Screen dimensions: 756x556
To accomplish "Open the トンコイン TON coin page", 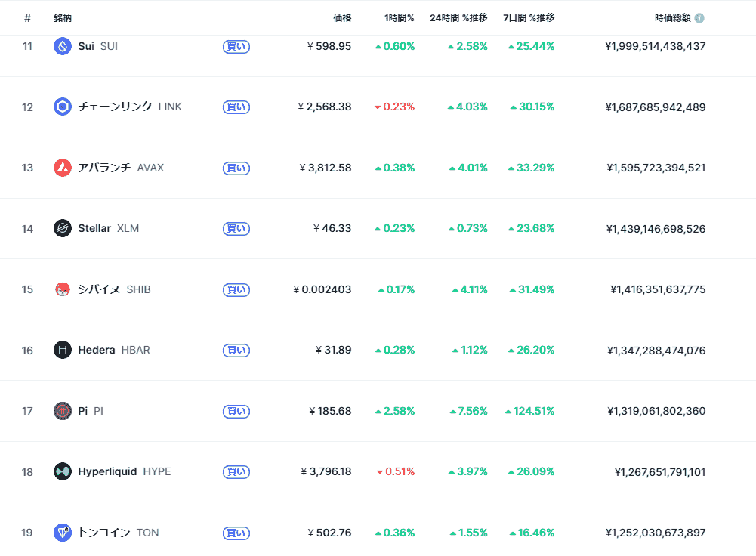I will tap(104, 533).
